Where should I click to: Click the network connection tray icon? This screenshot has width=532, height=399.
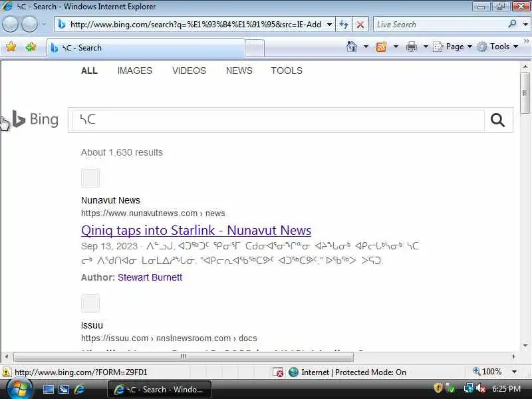point(468,388)
